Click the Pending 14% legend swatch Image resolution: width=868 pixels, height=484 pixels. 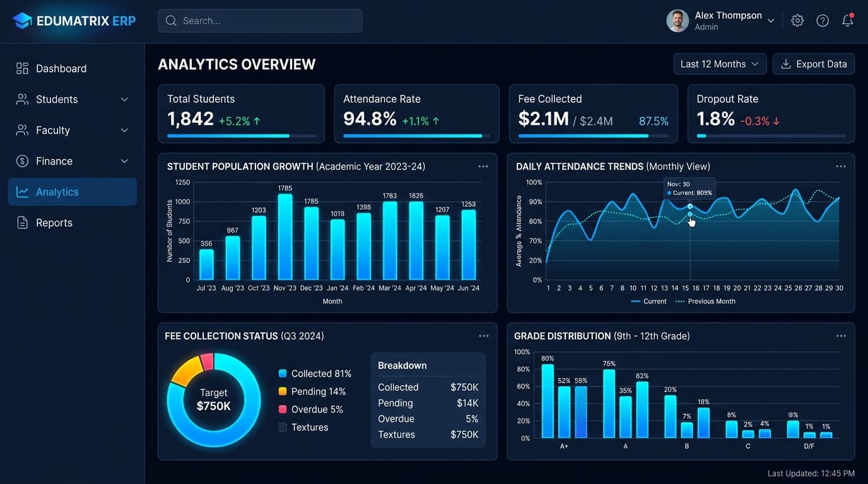283,391
